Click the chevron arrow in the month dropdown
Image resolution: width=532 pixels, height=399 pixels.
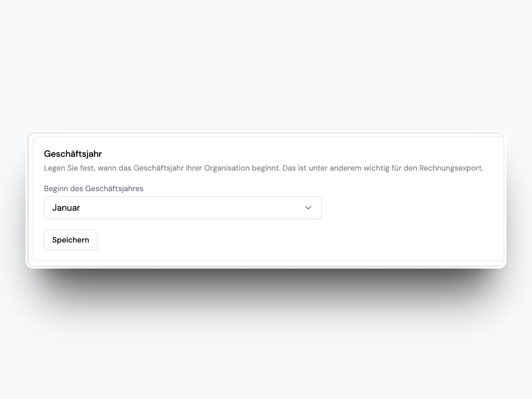click(308, 208)
